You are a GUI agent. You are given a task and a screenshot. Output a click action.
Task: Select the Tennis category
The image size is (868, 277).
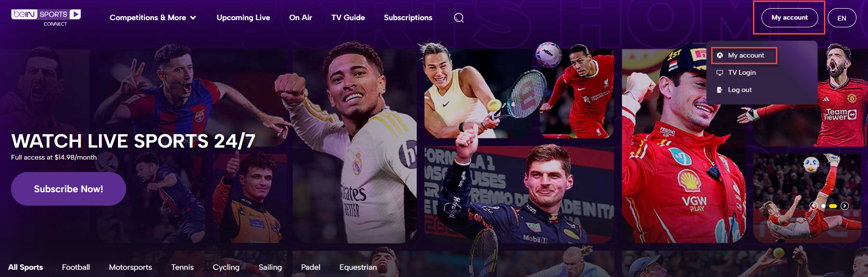click(x=183, y=267)
